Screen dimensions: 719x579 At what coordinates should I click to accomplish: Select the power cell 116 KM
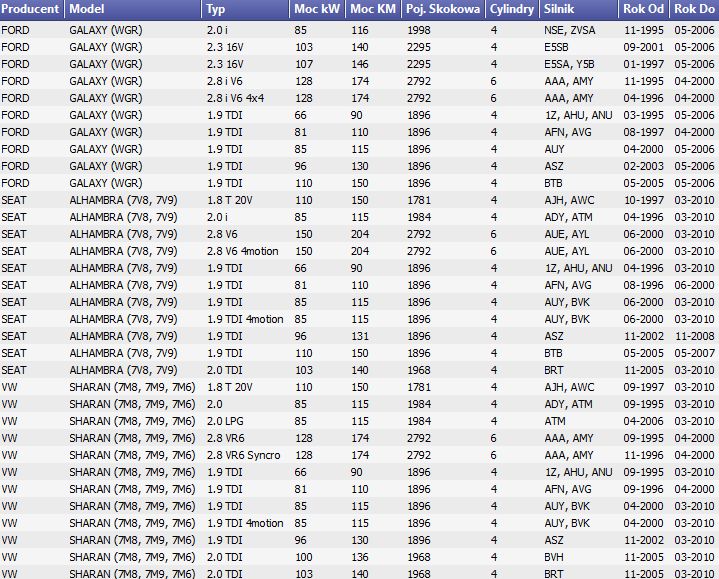click(360, 30)
